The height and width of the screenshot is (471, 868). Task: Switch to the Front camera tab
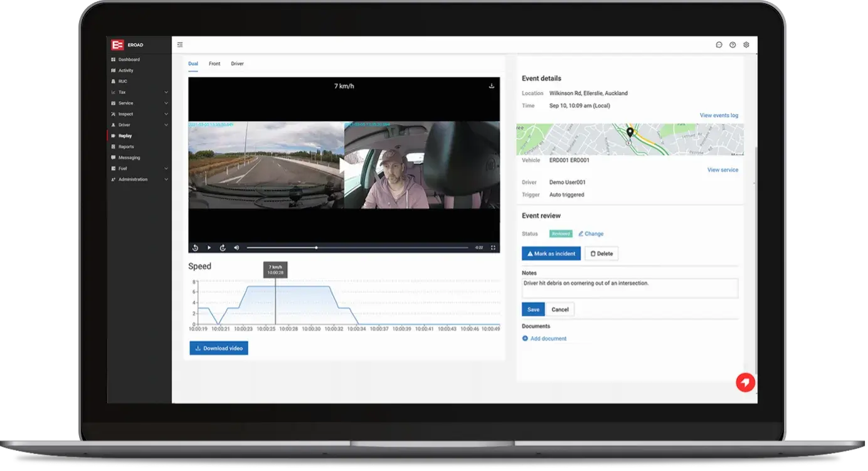[214, 64]
